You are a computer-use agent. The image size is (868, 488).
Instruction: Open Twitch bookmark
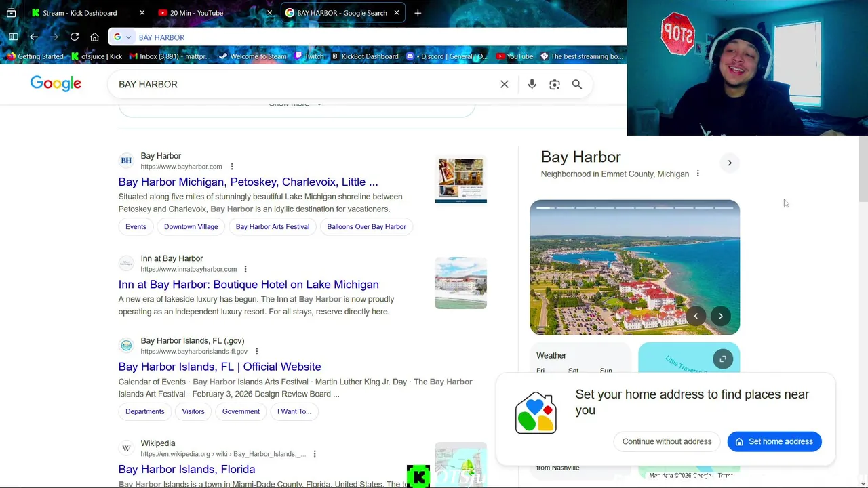(x=309, y=56)
